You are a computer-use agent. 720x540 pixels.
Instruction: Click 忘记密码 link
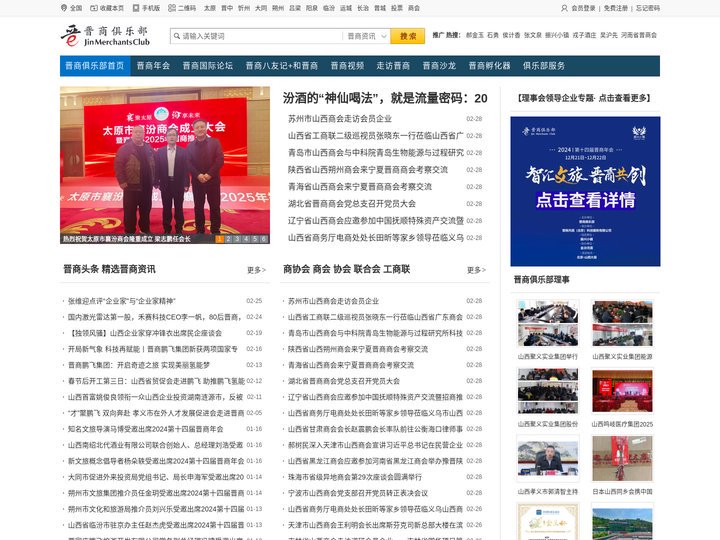pyautogui.click(x=647, y=8)
